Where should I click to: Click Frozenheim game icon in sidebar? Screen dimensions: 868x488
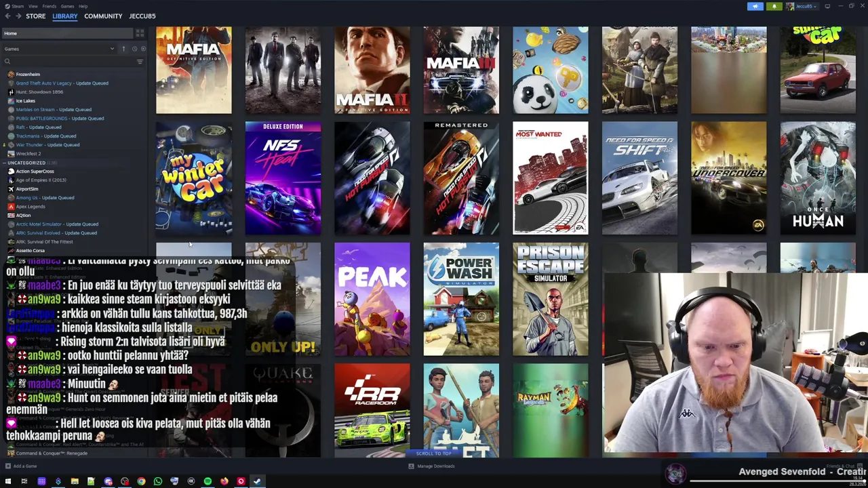tap(11, 75)
